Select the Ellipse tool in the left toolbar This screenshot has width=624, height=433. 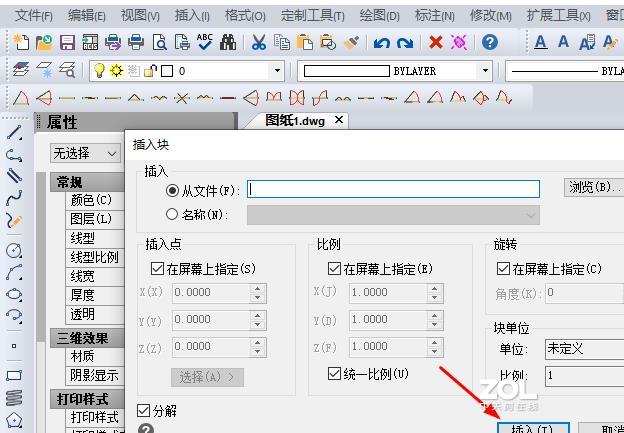pyautogui.click(x=14, y=294)
